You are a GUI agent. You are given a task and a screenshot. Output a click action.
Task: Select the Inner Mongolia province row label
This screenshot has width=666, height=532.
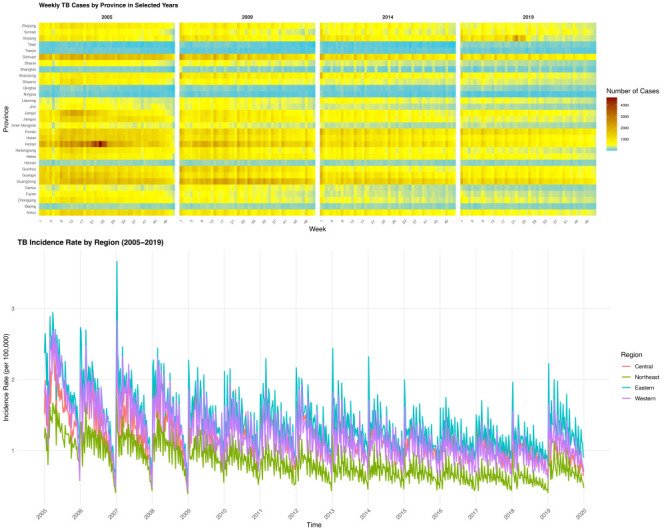tap(24, 126)
